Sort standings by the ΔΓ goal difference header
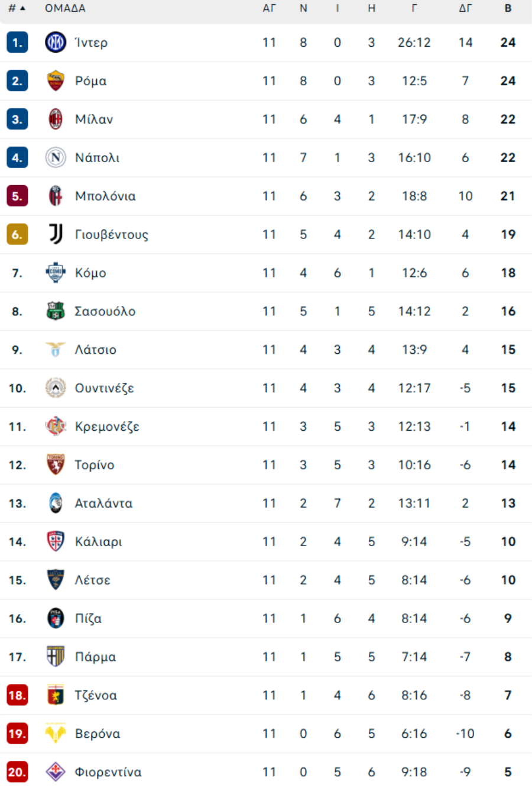The width and height of the screenshot is (532, 791). point(465,8)
